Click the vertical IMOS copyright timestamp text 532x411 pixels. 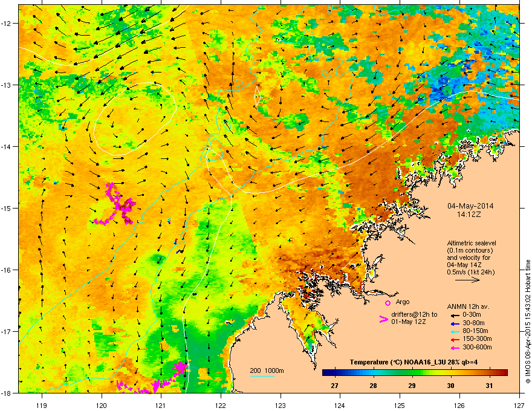(x=528, y=322)
